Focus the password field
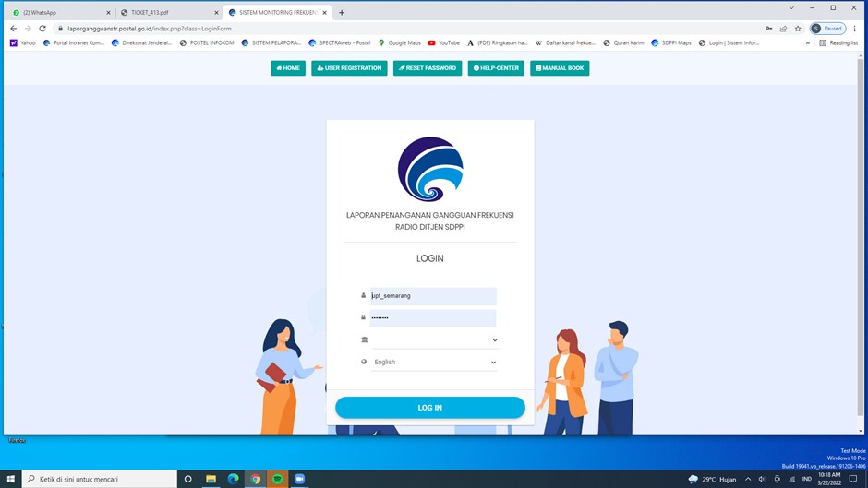Screen dimensions: 868x488 pos(433,318)
